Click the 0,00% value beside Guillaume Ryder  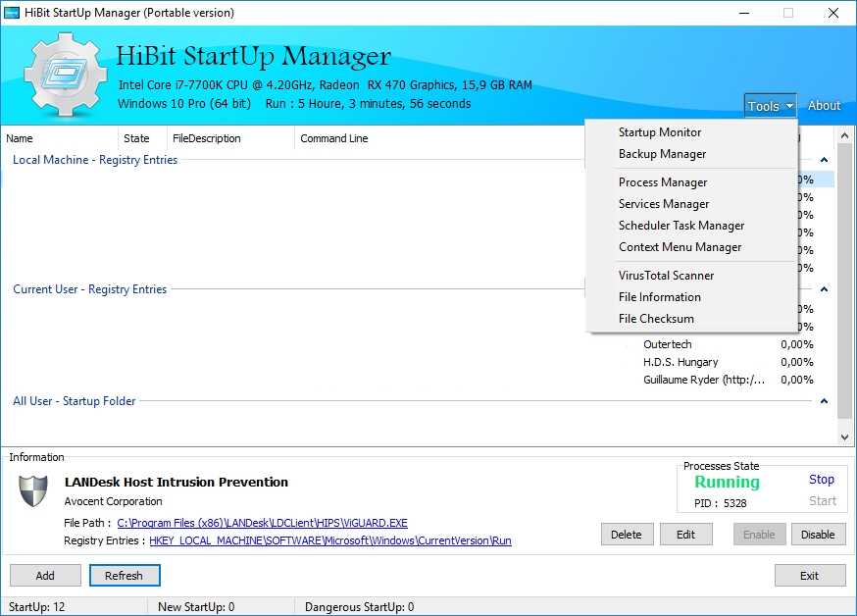point(797,380)
